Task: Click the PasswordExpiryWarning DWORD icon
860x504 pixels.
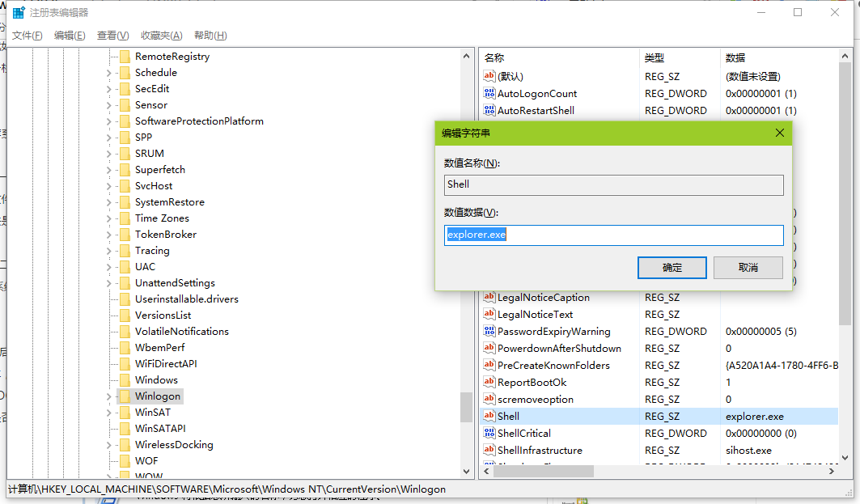Action: pyautogui.click(x=489, y=332)
